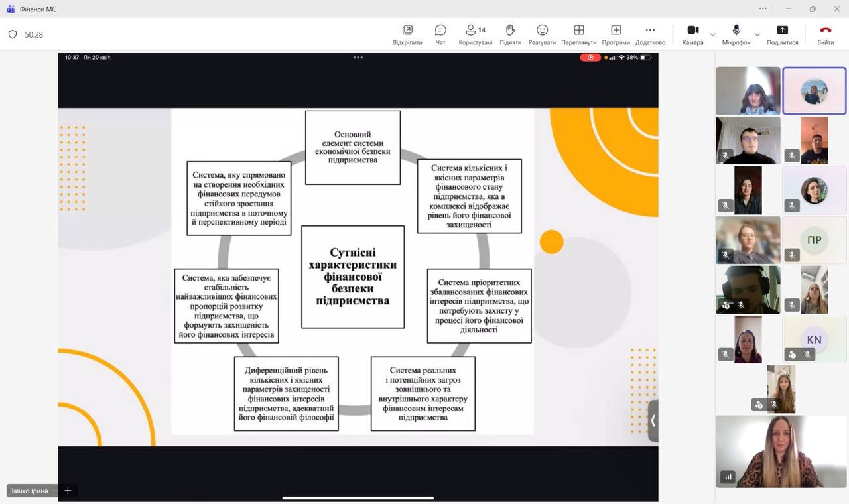This screenshot has height=504, width=849.
Task: Select the KN participant avatar tile
Action: pos(814,339)
